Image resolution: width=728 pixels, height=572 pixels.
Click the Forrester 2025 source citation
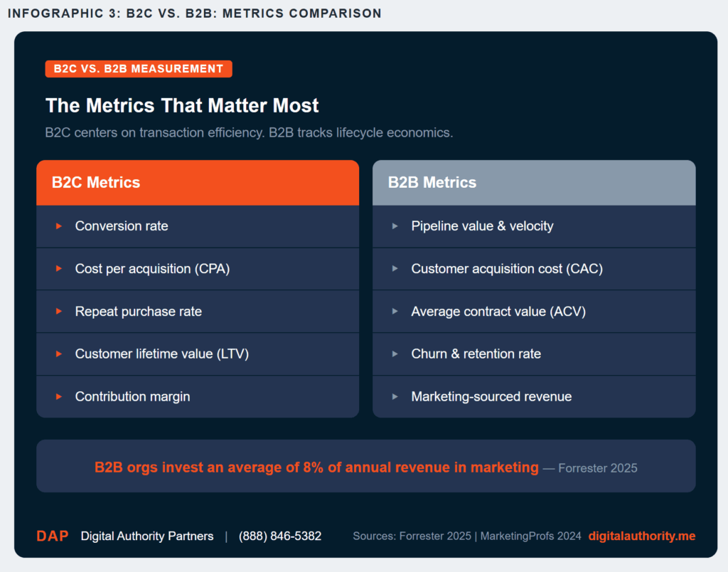pos(597,468)
